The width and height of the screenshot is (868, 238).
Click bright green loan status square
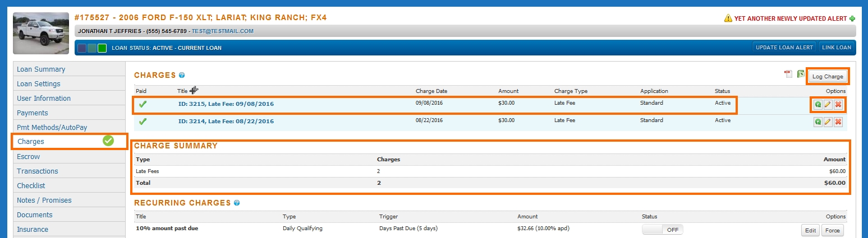[x=102, y=48]
